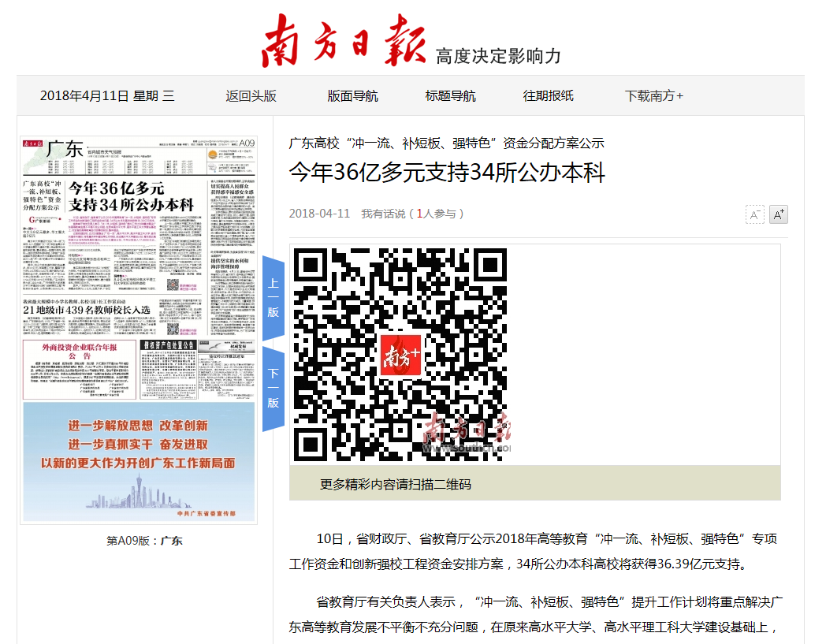826x644 pixels.
Task: Open the 我有话说 comments link
Action: point(383,214)
